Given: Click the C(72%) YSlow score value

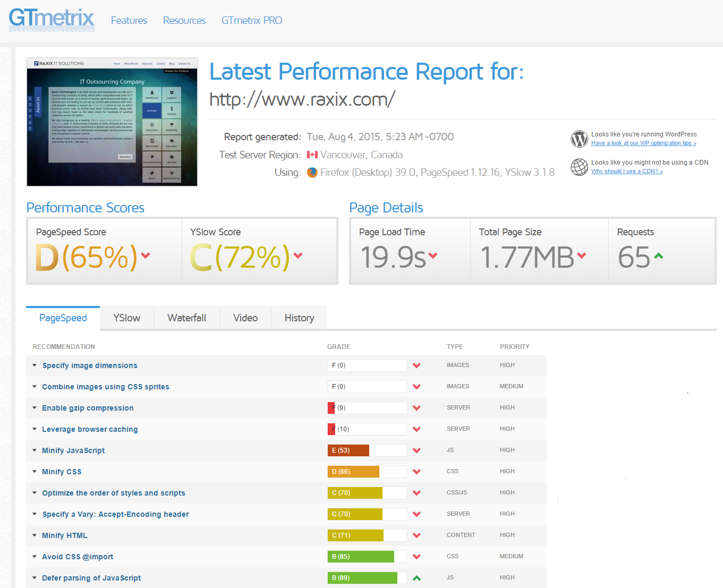Looking at the screenshot, I should (x=240, y=257).
